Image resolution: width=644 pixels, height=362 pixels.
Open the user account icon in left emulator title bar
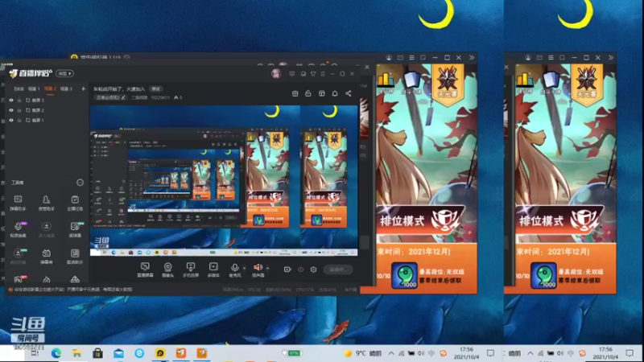click(x=389, y=57)
